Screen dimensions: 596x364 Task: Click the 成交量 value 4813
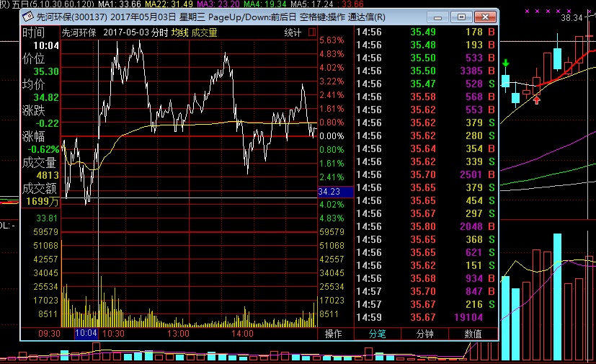(48, 175)
